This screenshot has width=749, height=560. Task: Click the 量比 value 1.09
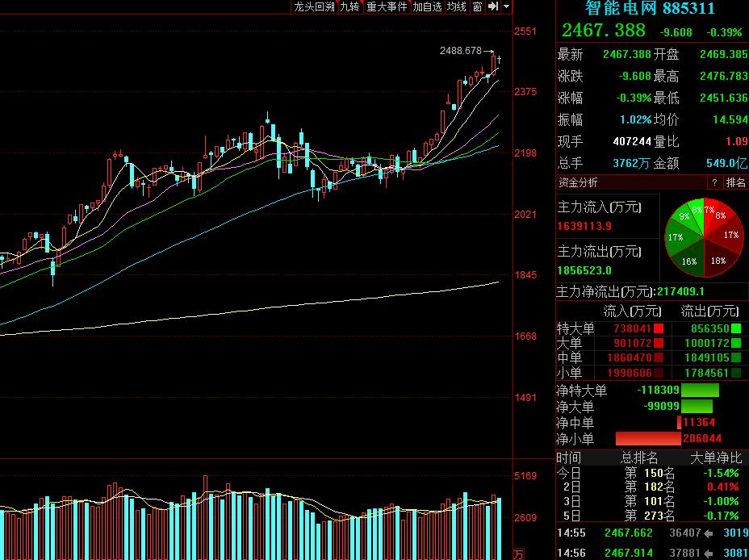(738, 141)
